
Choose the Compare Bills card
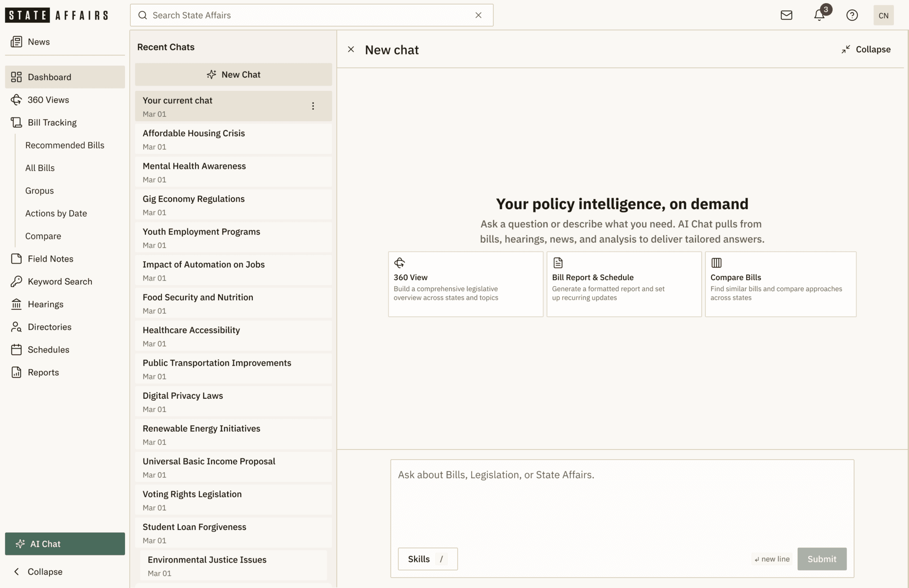(x=780, y=284)
